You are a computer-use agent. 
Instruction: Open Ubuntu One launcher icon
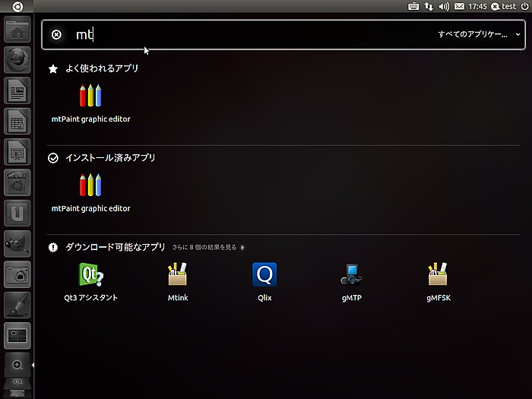(17, 213)
